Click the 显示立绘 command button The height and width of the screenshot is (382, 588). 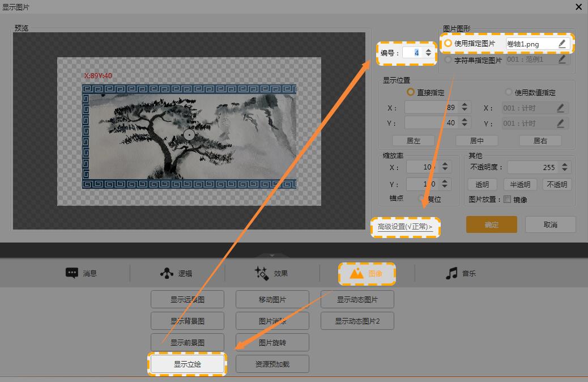[x=188, y=364]
